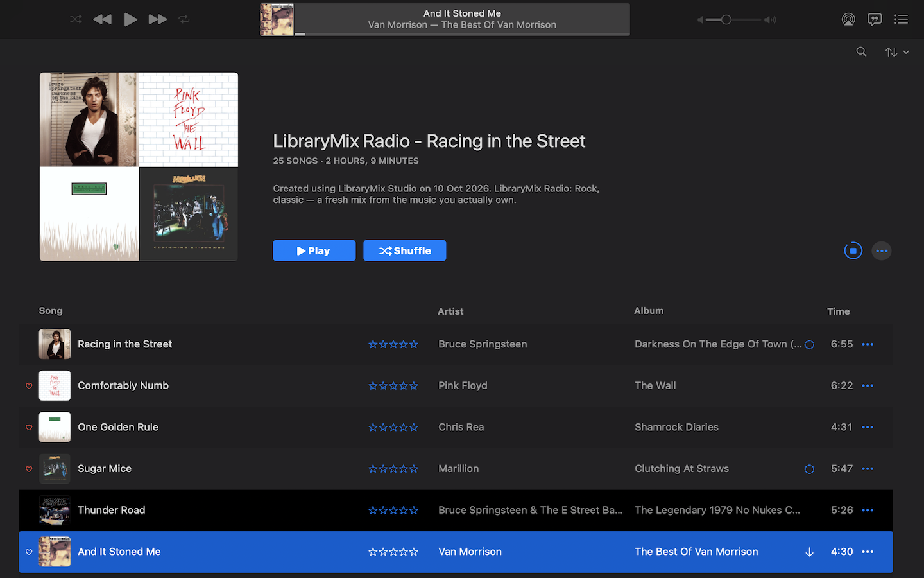
Task: Open more options for And It Stoned Me
Action: click(868, 552)
